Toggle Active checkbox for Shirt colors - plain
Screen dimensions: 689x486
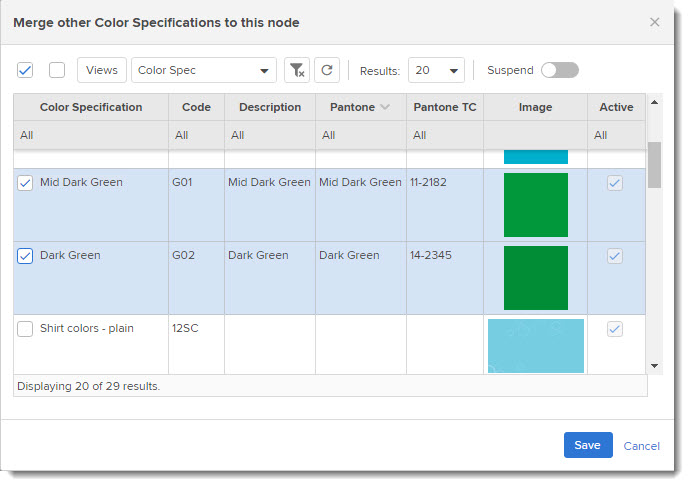click(x=615, y=329)
